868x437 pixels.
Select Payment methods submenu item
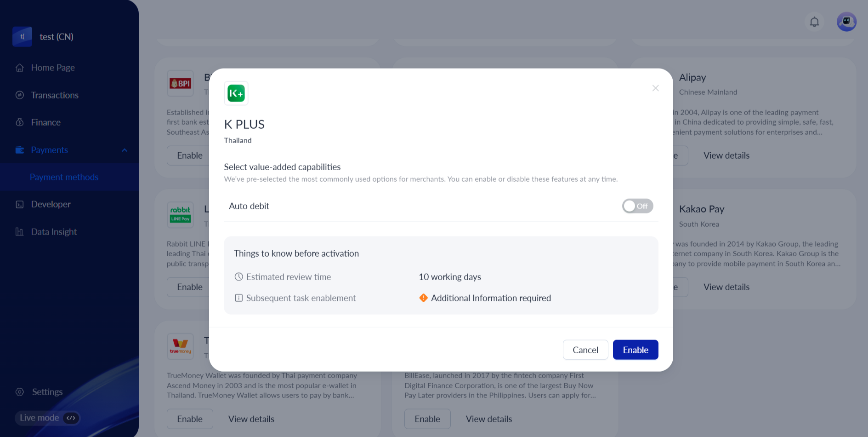click(x=64, y=177)
